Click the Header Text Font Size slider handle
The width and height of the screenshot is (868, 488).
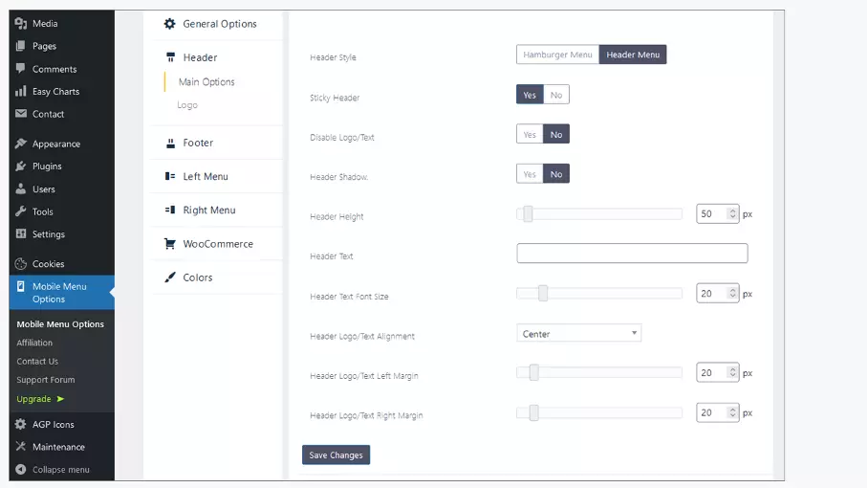click(543, 294)
